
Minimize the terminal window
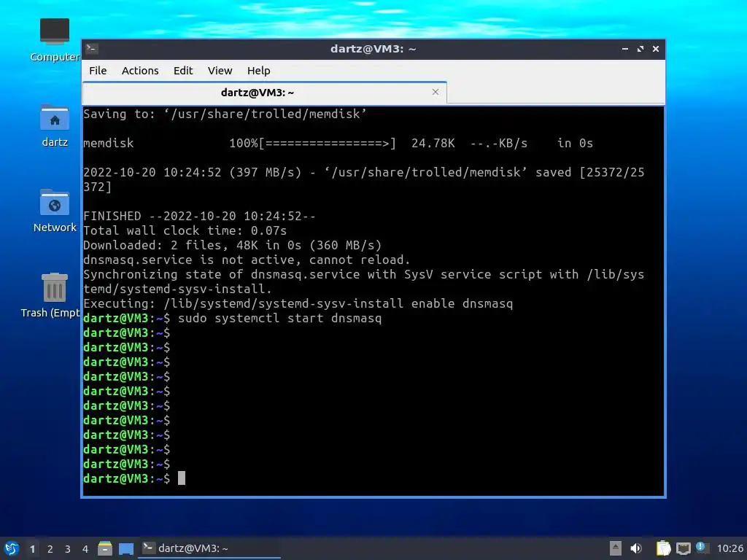(625, 49)
